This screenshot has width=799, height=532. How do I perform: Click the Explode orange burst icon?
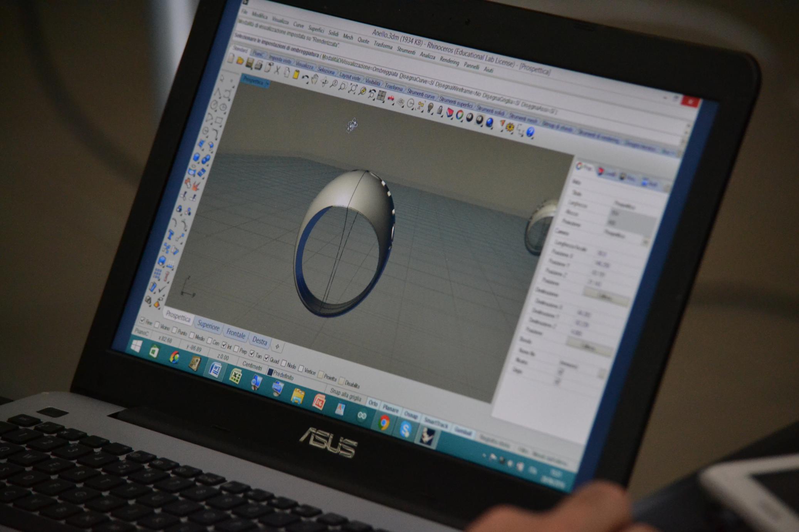(196, 187)
